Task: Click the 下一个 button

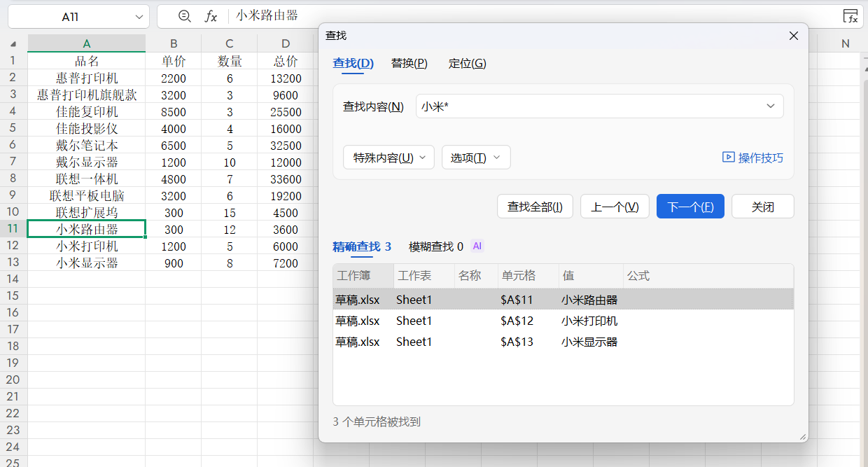Action: pos(689,207)
